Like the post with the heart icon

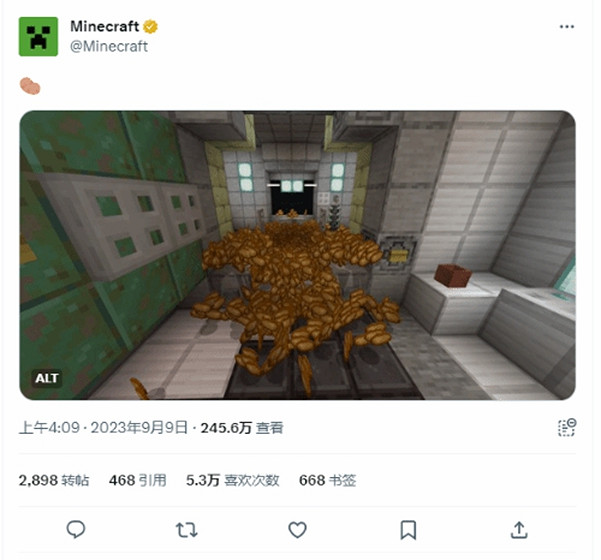tap(297, 530)
